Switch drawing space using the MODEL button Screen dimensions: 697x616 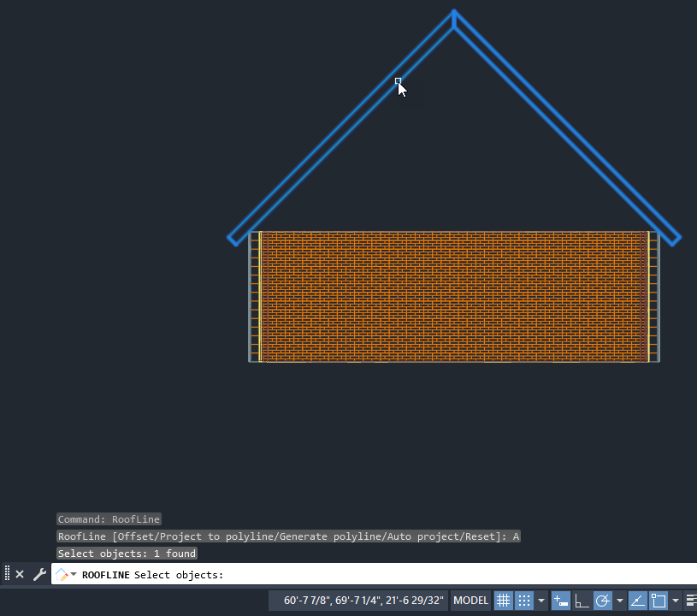point(470,601)
